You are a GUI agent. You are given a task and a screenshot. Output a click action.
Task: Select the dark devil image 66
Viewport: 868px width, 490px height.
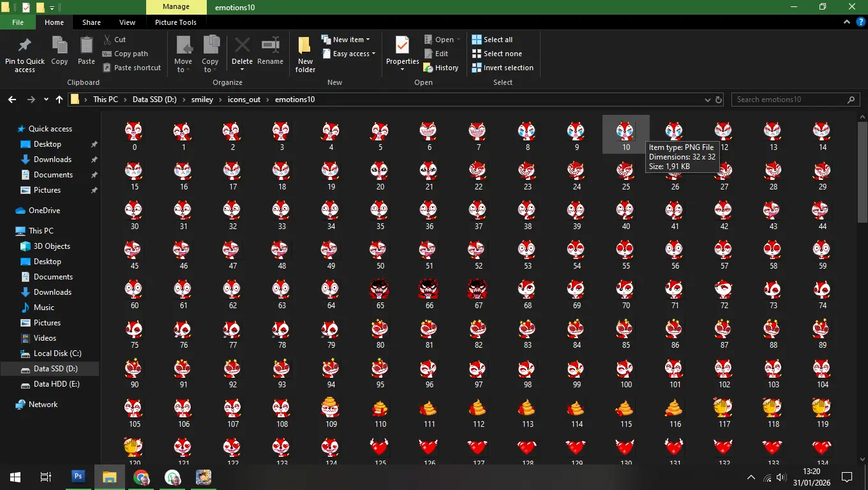pyautogui.click(x=430, y=293)
